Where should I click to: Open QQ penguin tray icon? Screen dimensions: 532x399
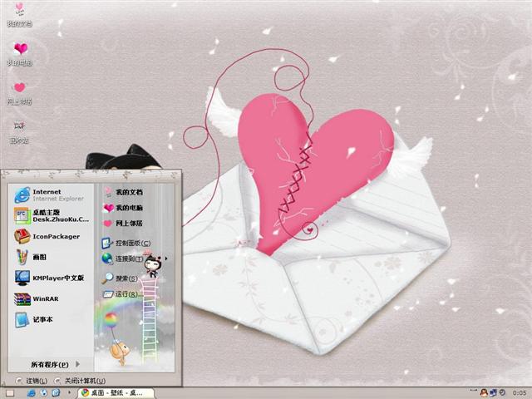pyautogui.click(x=484, y=393)
